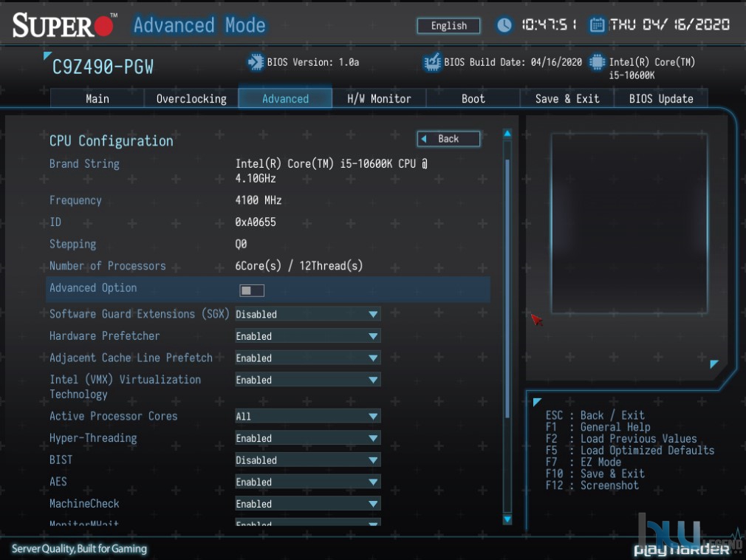Click the F1 : General Help hint

598,427
